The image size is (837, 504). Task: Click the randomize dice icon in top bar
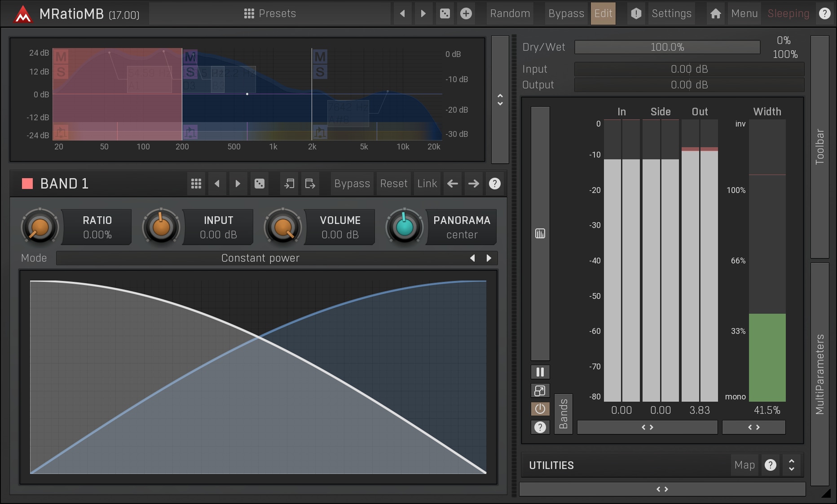[445, 13]
